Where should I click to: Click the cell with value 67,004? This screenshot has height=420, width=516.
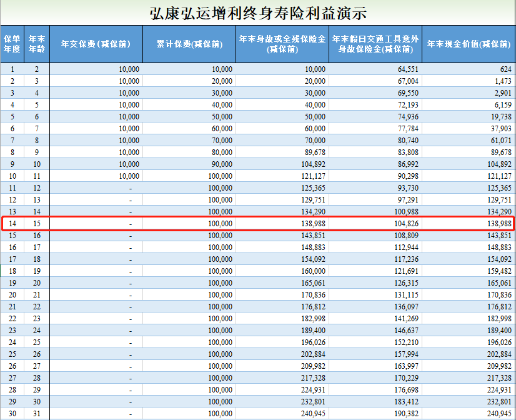pyautogui.click(x=375, y=81)
